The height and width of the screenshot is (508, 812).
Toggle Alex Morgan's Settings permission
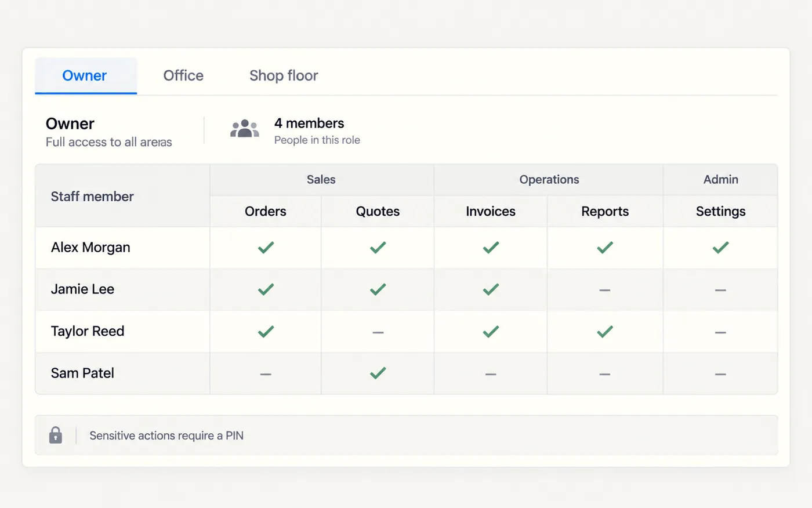point(720,248)
